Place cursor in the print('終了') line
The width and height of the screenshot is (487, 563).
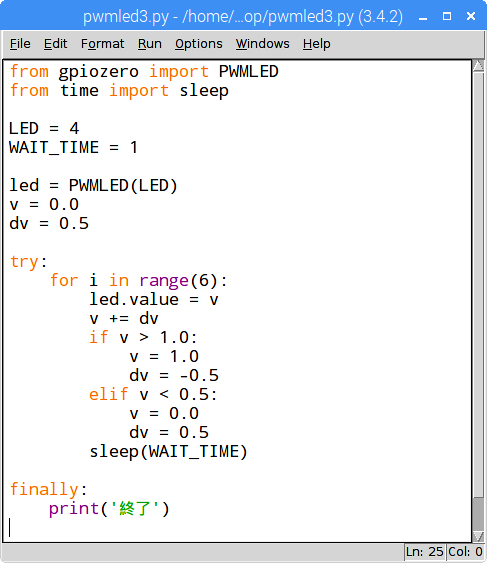[109, 509]
